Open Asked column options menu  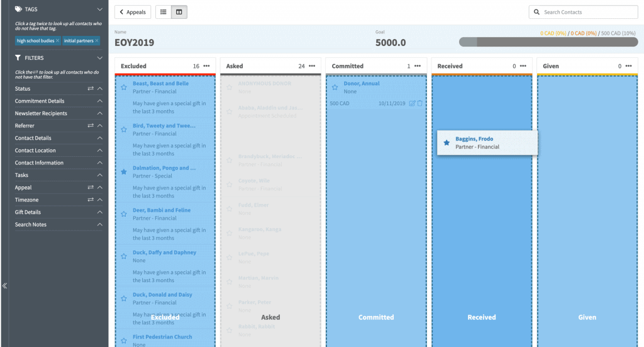click(x=312, y=65)
